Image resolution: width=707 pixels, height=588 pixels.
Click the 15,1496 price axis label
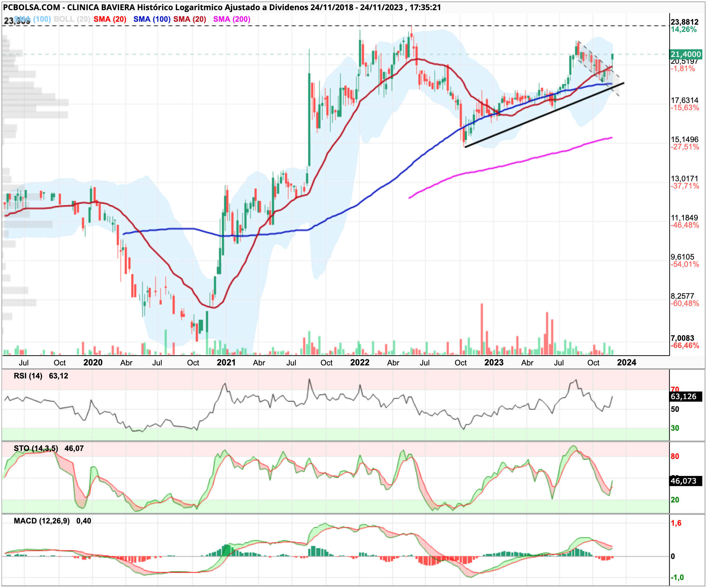685,140
